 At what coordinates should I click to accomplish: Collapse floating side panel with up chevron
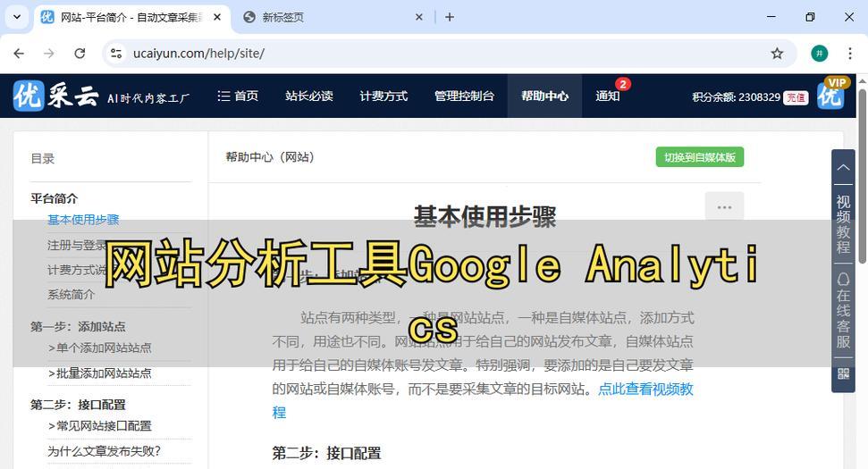pos(843,167)
